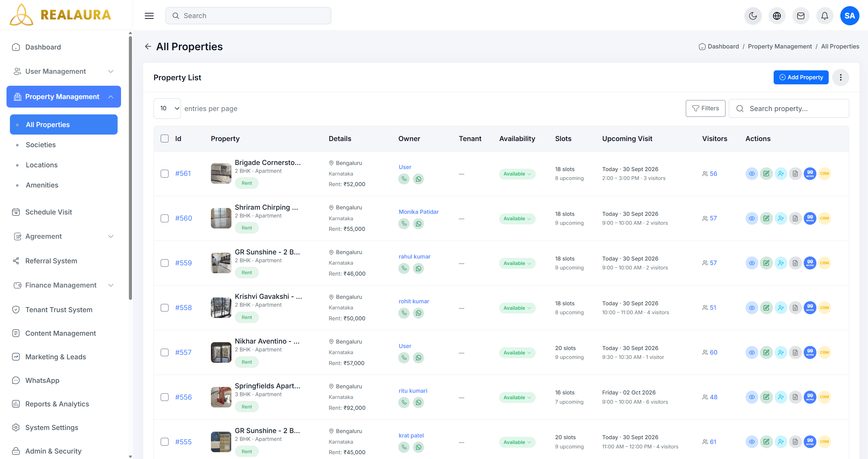Open the mail inbox icon
This screenshot has width=868, height=459.
(801, 16)
